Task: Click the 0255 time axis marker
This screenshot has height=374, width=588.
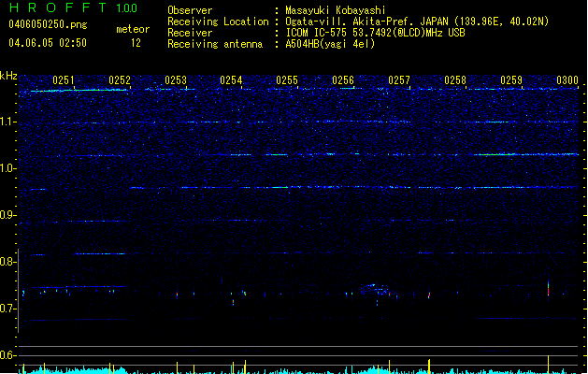Action: pyautogui.click(x=287, y=80)
